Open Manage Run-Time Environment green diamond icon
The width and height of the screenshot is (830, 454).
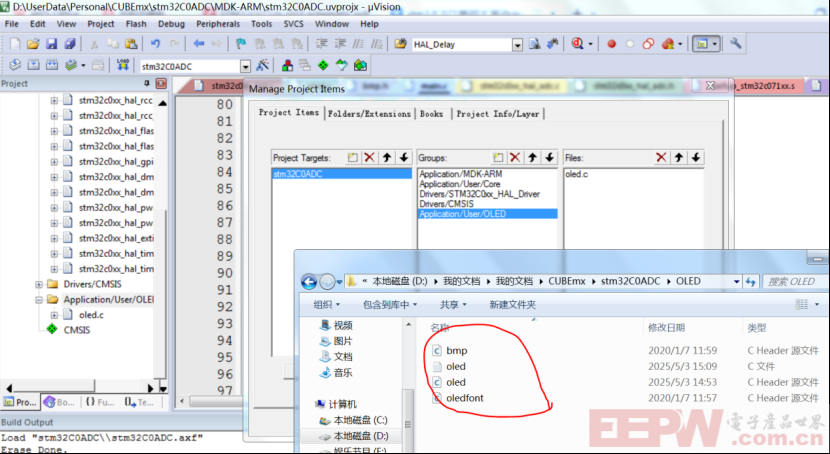[x=323, y=66]
